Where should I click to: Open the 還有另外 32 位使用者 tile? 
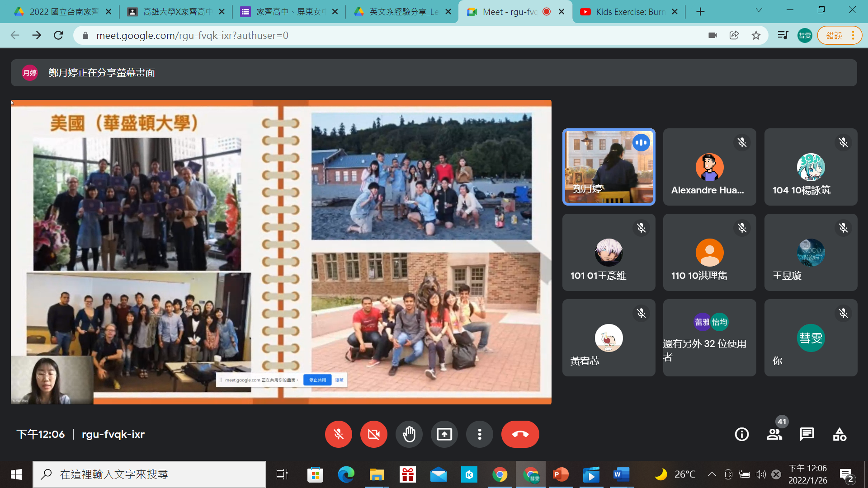click(x=709, y=338)
